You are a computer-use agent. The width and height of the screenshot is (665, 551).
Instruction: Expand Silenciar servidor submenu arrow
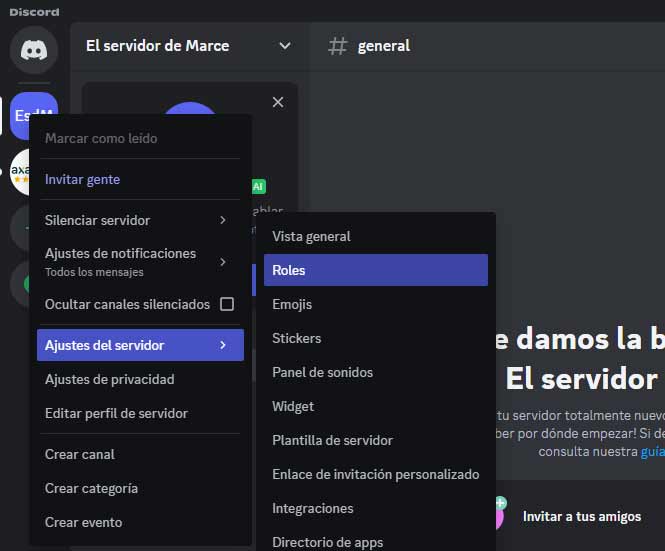[223, 220]
